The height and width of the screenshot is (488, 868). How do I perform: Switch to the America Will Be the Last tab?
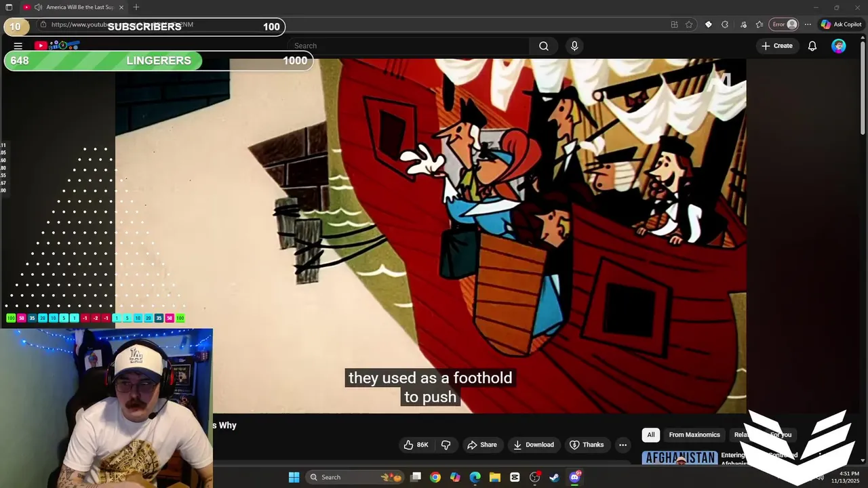click(x=73, y=7)
